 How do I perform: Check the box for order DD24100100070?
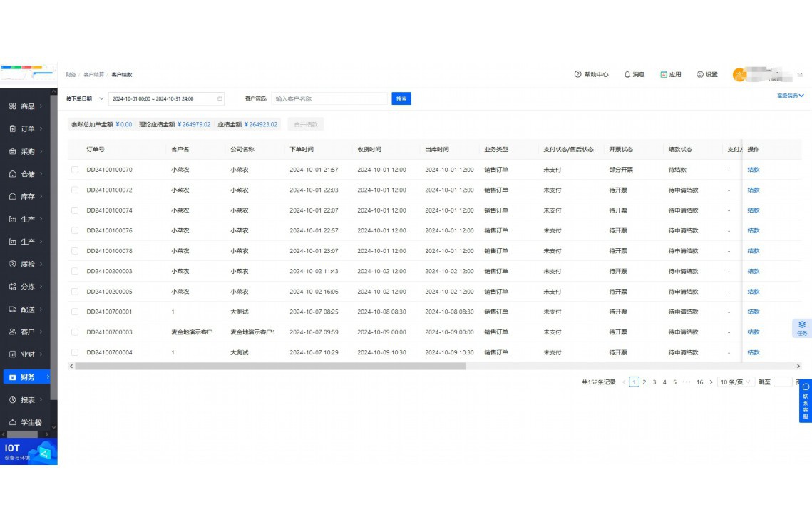click(x=75, y=170)
